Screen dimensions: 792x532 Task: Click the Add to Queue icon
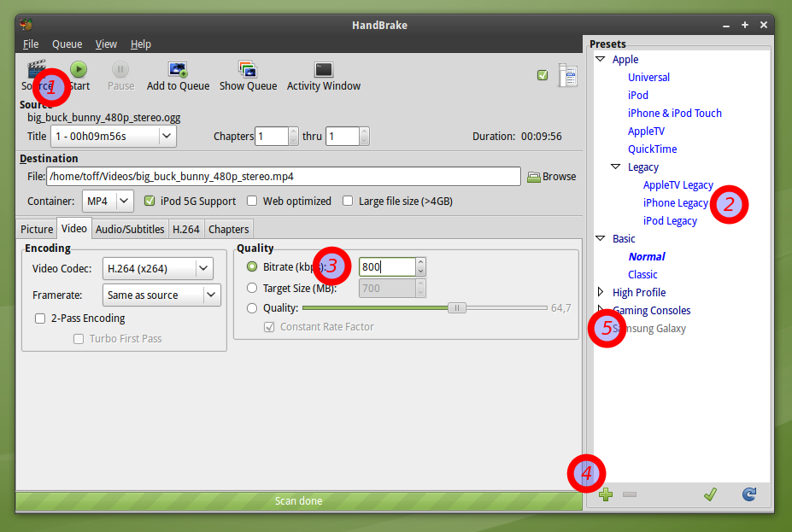(x=178, y=70)
